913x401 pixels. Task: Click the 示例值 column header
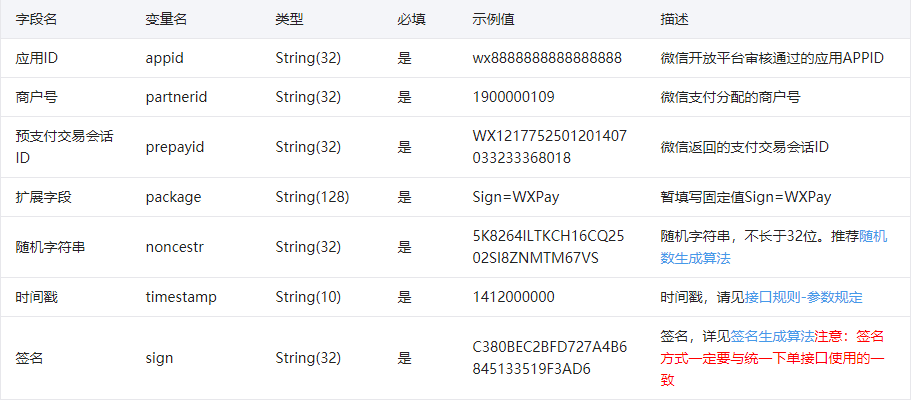tap(494, 19)
